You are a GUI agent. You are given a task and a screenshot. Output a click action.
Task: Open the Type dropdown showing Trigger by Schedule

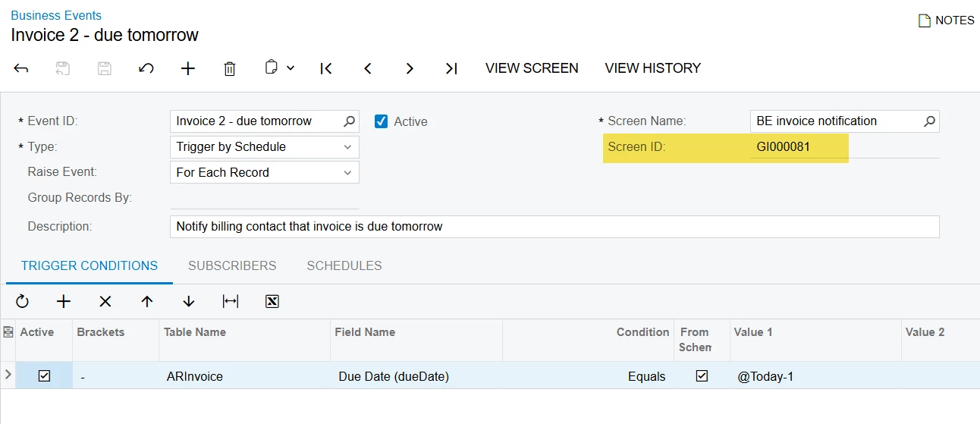264,146
